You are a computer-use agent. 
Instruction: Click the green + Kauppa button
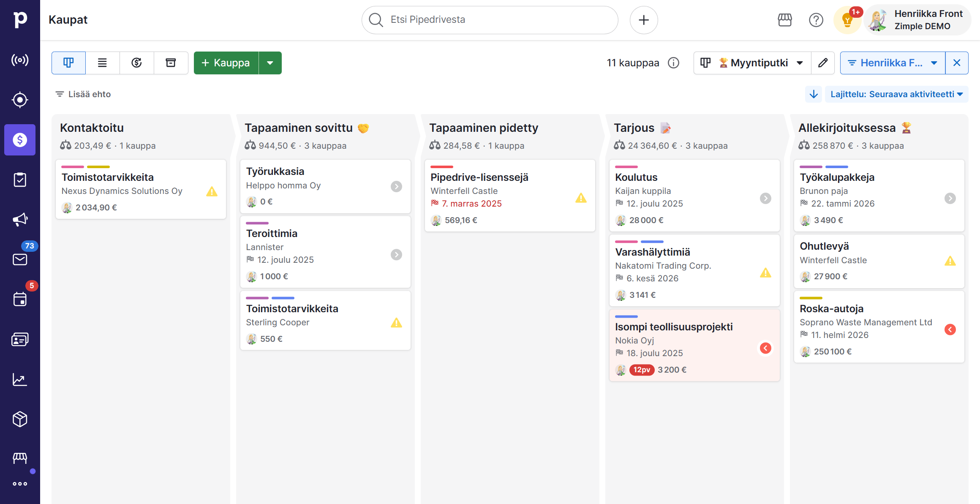tap(226, 63)
